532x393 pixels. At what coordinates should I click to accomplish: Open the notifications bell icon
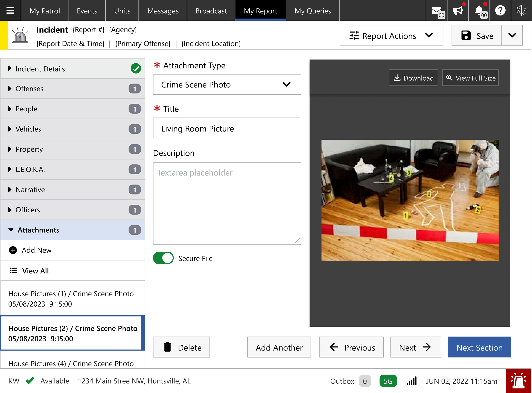479,11
